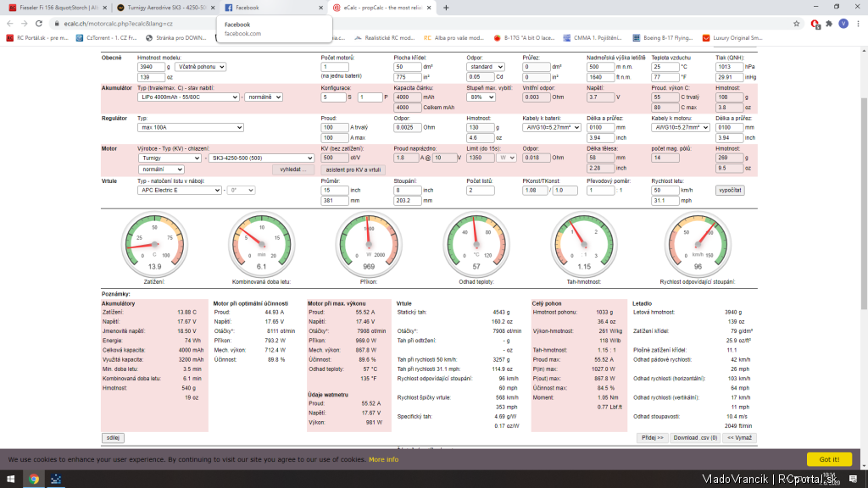The height and width of the screenshot is (488, 868).
Task: Open the Luxury Original Sm bookmark
Action: [732, 38]
